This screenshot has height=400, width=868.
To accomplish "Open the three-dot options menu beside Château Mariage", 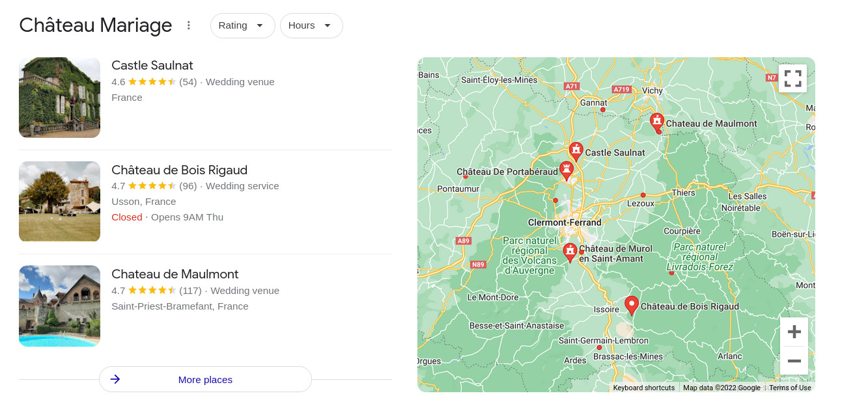I will pyautogui.click(x=189, y=25).
